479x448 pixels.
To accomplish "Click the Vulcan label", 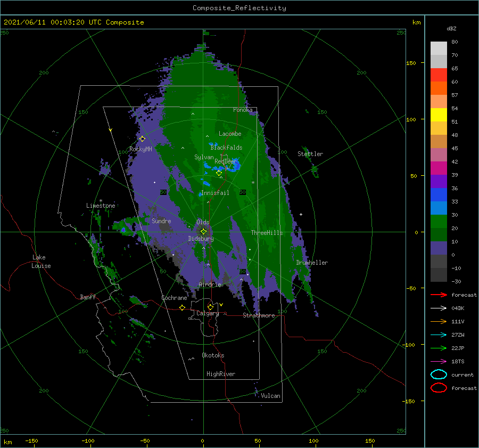I will pyautogui.click(x=270, y=396).
